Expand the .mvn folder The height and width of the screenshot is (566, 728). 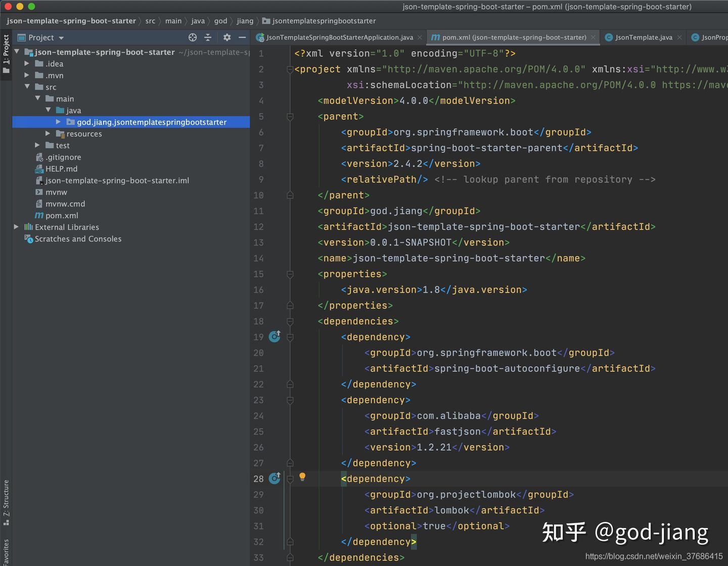click(x=27, y=75)
